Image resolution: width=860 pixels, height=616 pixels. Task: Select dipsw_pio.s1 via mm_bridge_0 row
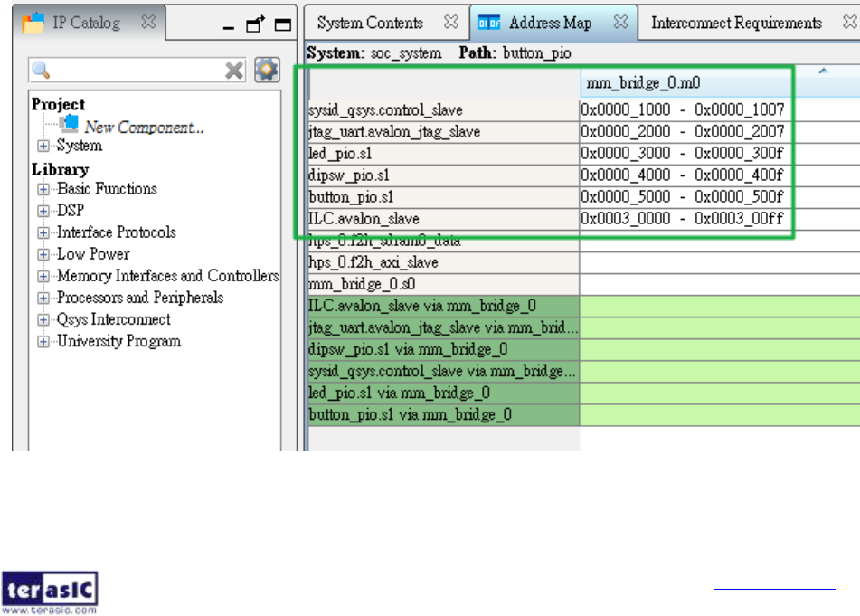tap(443, 349)
